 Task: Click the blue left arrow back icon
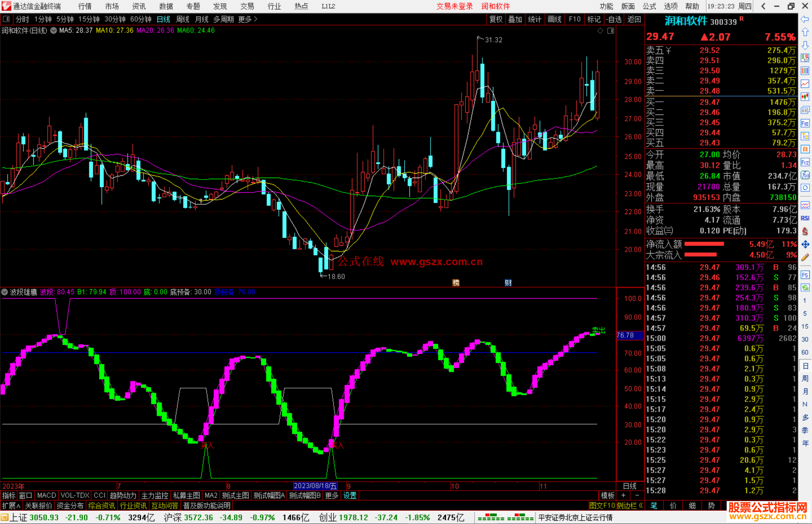pyautogui.click(x=805, y=19)
